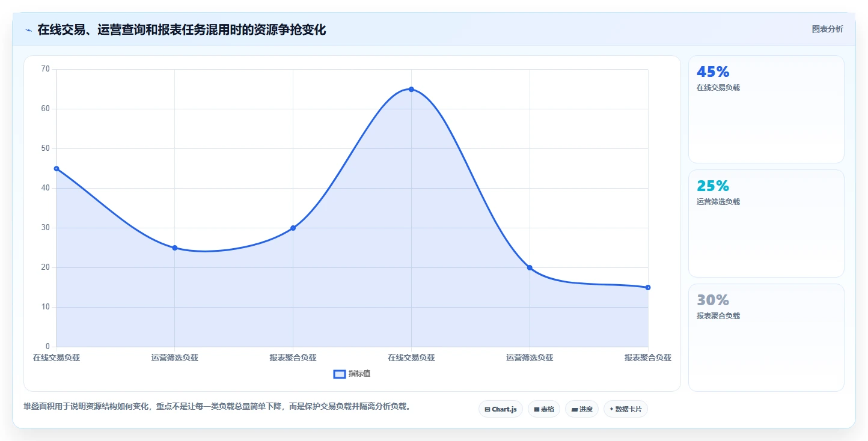Click the chart data point at value 25
868x441 pixels.
[x=175, y=248]
